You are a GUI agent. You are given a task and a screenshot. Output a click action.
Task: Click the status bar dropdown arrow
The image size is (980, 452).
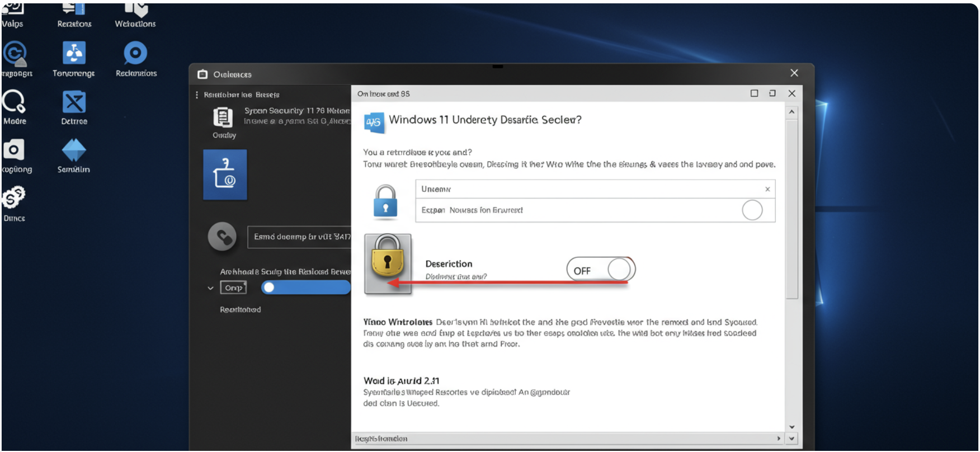pyautogui.click(x=791, y=439)
